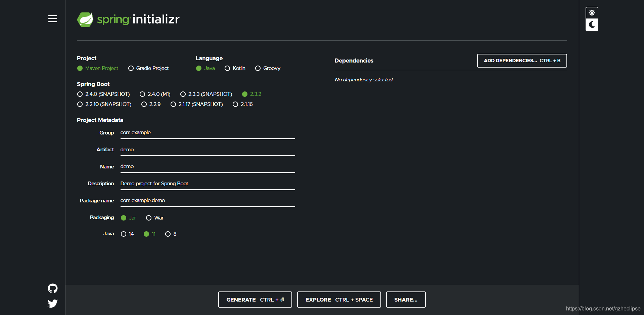Screen dimensions: 644x315
Task: Select Maven Project option
Action: 98,68
